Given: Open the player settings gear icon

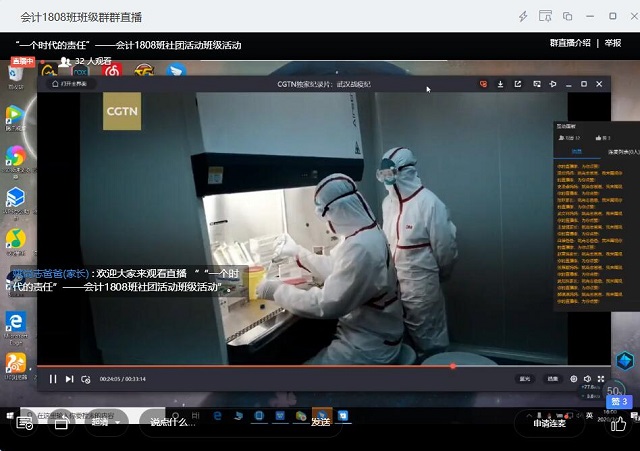Looking at the screenshot, I should 573,379.
